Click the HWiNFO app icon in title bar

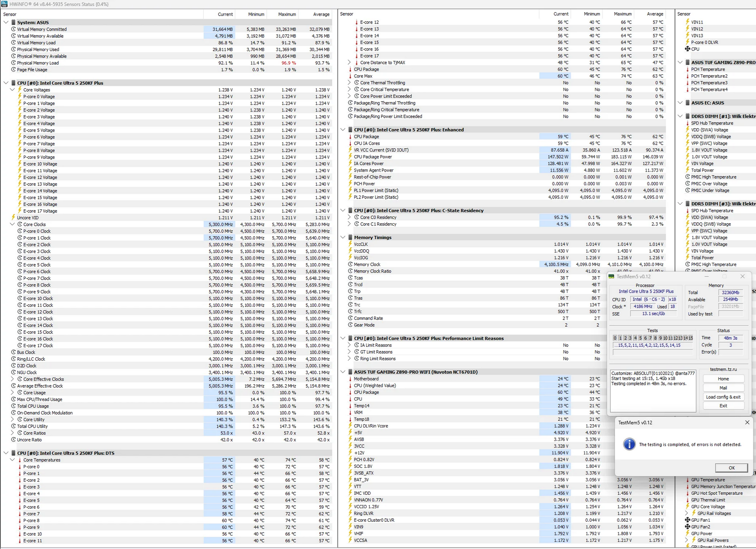4,4
